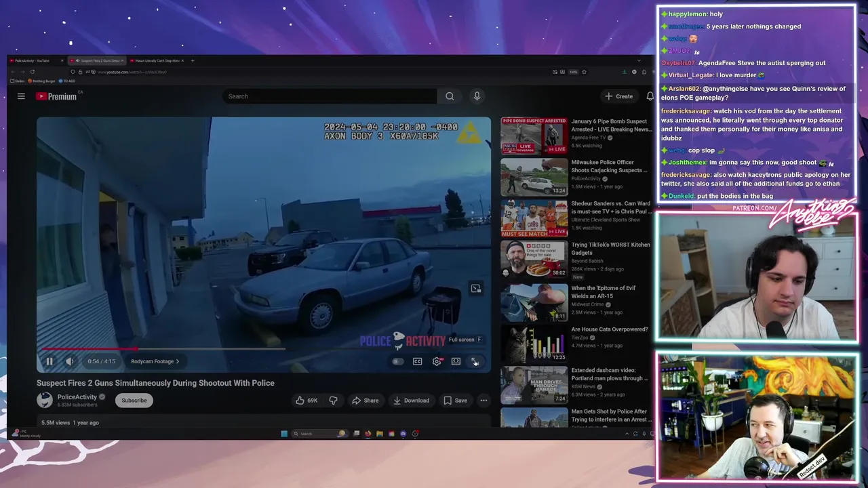Open a new browser tab with plus
This screenshot has width=868, height=488.
[193, 61]
